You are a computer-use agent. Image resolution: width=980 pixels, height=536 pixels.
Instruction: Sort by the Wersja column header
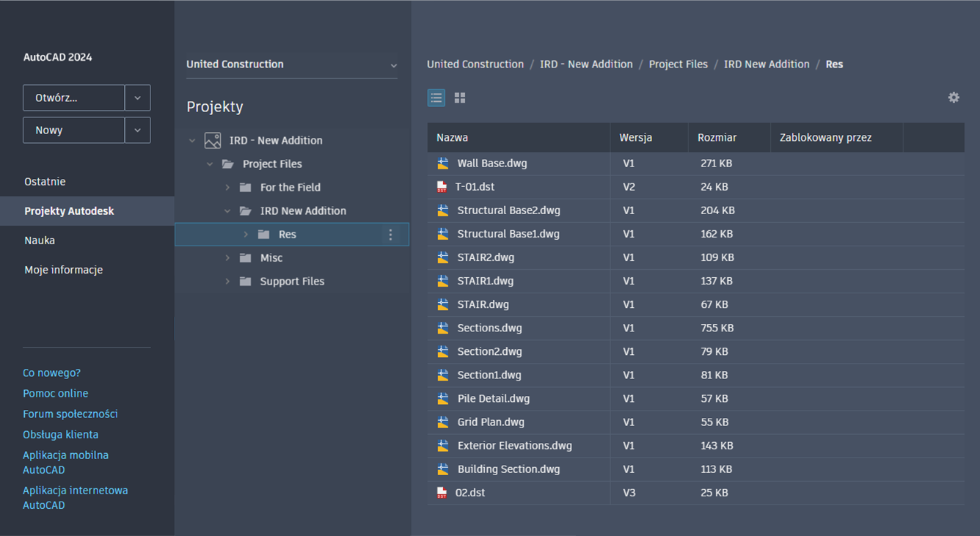(x=649, y=137)
